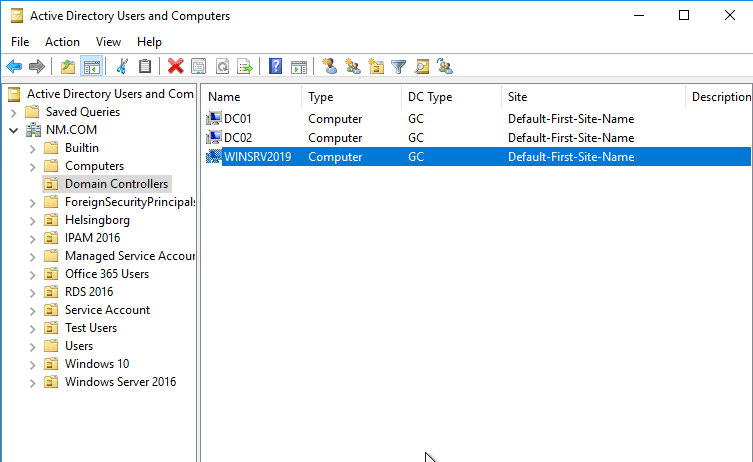Create a new user with toolbar icon
The height and width of the screenshot is (462, 753).
click(x=329, y=66)
